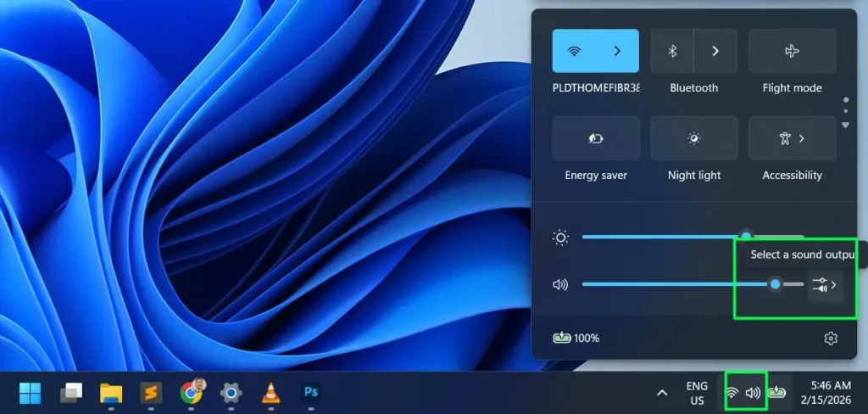
Task: Click the Wi-Fi icon in the system tray
Action: pyautogui.click(x=732, y=393)
